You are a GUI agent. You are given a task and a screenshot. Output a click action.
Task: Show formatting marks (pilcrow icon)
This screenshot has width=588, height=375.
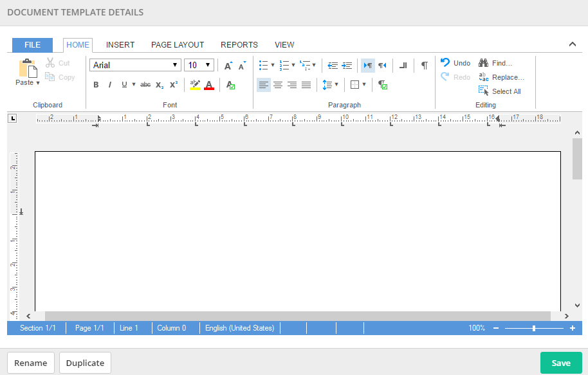click(x=424, y=65)
